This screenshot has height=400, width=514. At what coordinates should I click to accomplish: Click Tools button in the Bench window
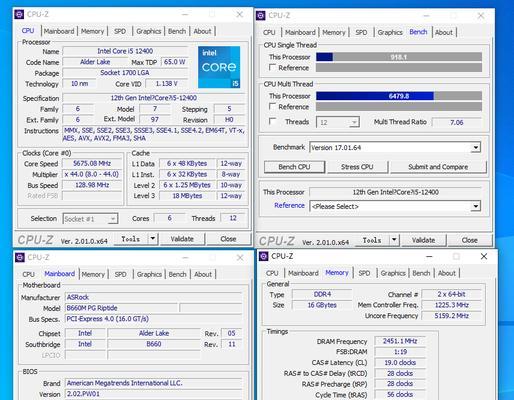372,240
